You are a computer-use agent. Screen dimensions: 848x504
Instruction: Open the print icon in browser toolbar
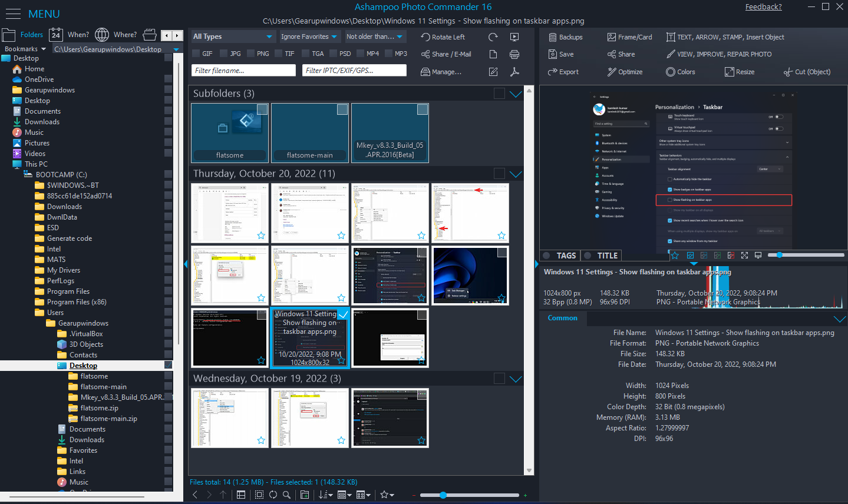(x=514, y=54)
